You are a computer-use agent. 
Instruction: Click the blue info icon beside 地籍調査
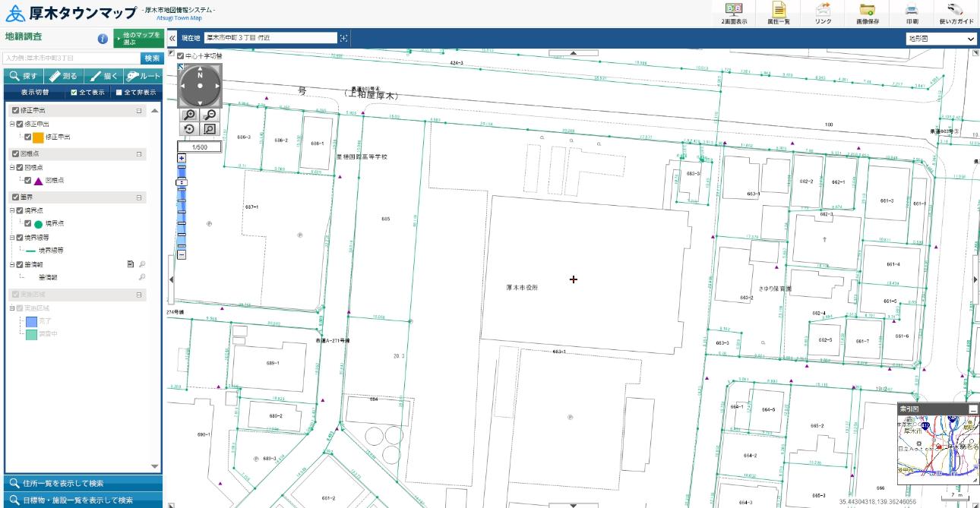[x=103, y=39]
